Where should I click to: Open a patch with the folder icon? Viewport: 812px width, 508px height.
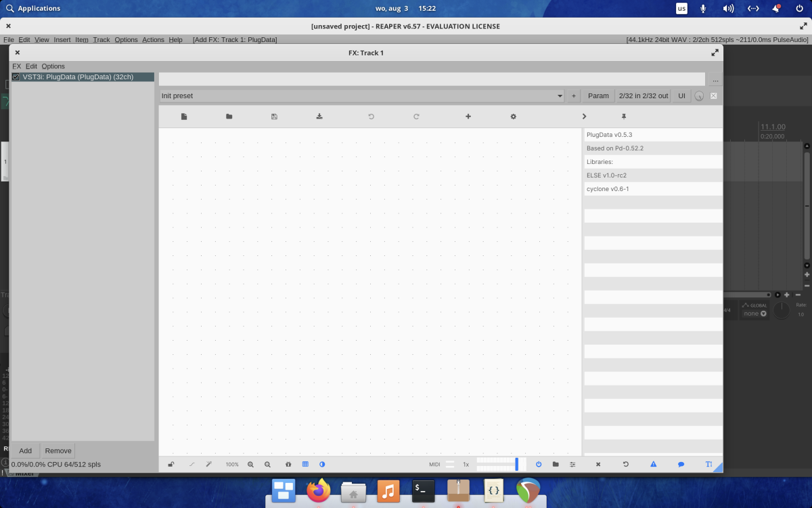coord(229,117)
